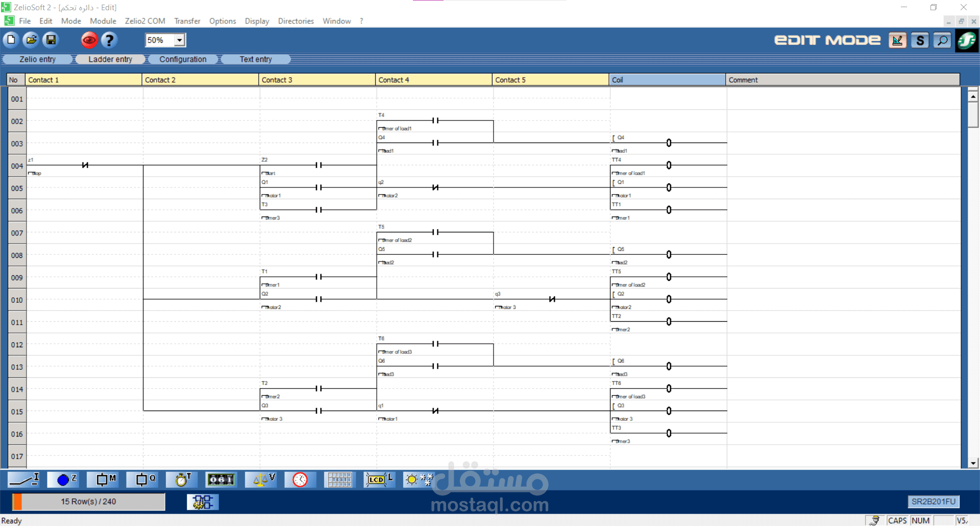Select row number 004
The height and width of the screenshot is (526, 980).
pos(17,166)
